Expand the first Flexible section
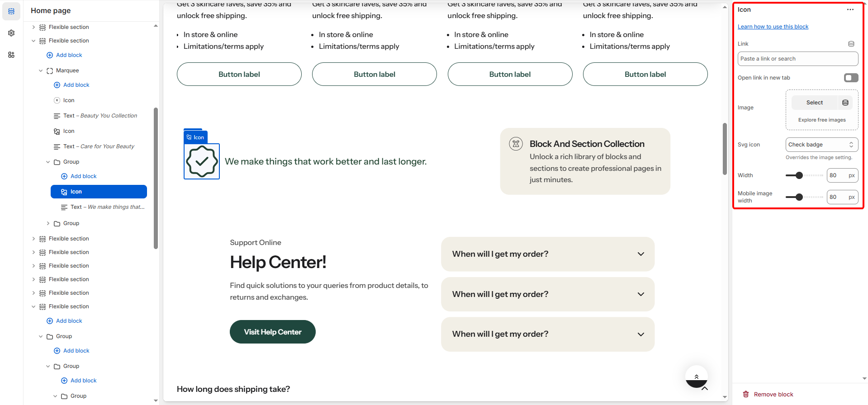Screen dimensions: 868x405 33,27
